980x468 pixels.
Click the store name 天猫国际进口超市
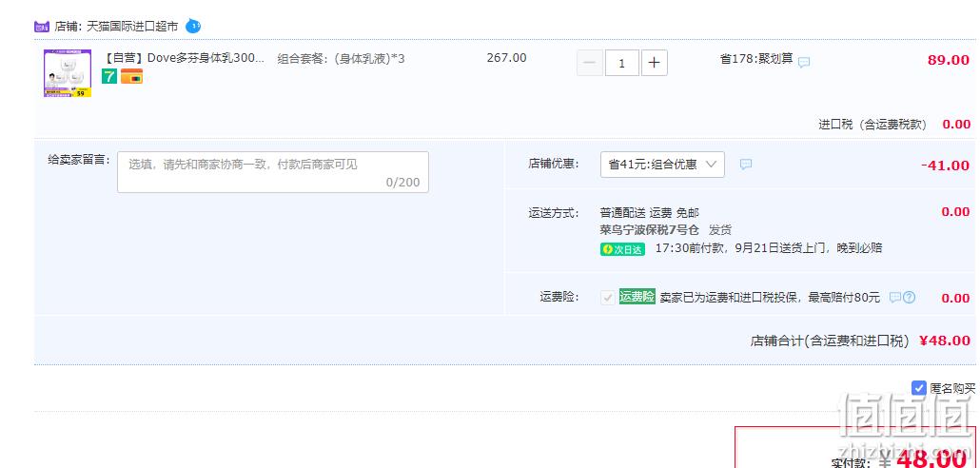(x=132, y=27)
